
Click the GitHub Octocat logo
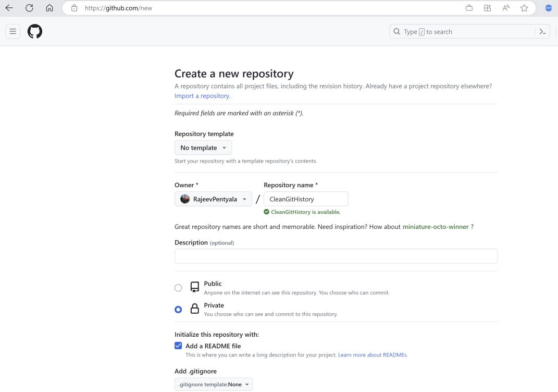click(x=34, y=31)
